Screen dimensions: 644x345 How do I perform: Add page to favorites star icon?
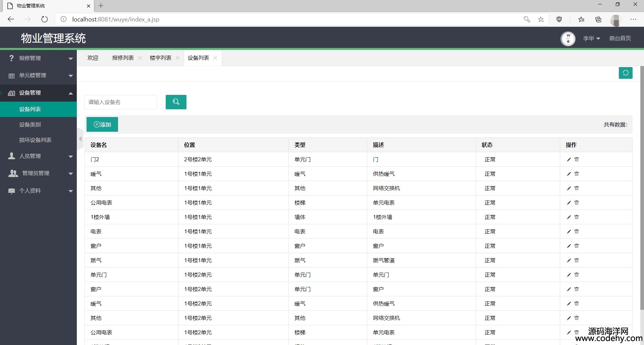541,19
